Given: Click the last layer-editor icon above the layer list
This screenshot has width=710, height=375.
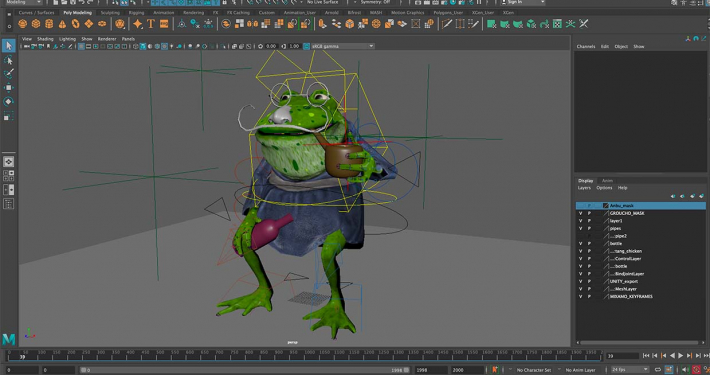Looking at the screenshot, I should (x=701, y=196).
